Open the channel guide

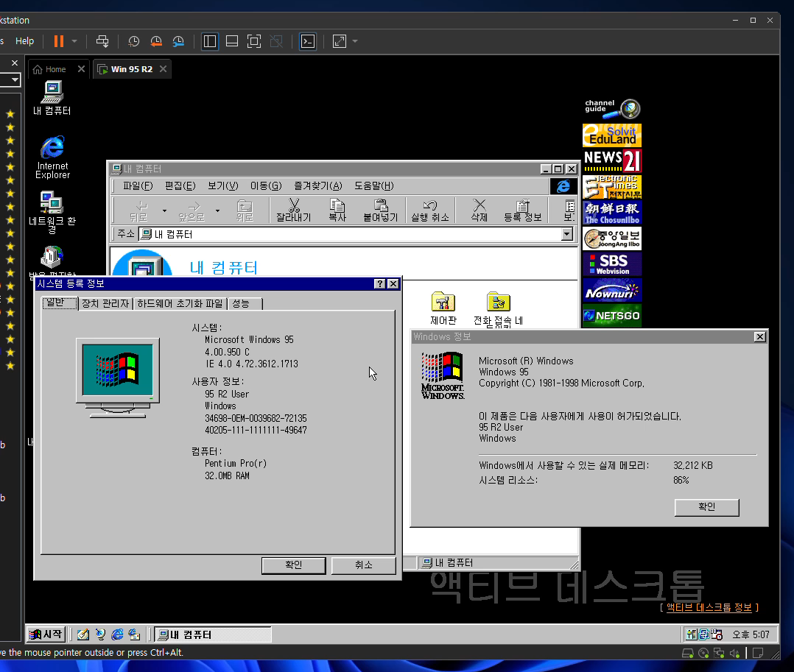pyautogui.click(x=612, y=107)
